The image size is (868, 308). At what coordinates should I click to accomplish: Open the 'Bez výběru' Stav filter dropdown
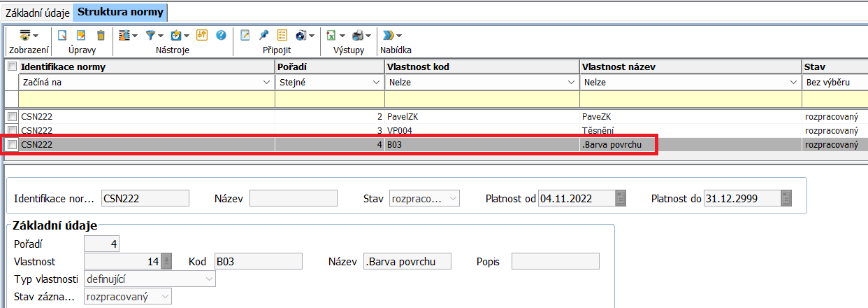pos(835,83)
